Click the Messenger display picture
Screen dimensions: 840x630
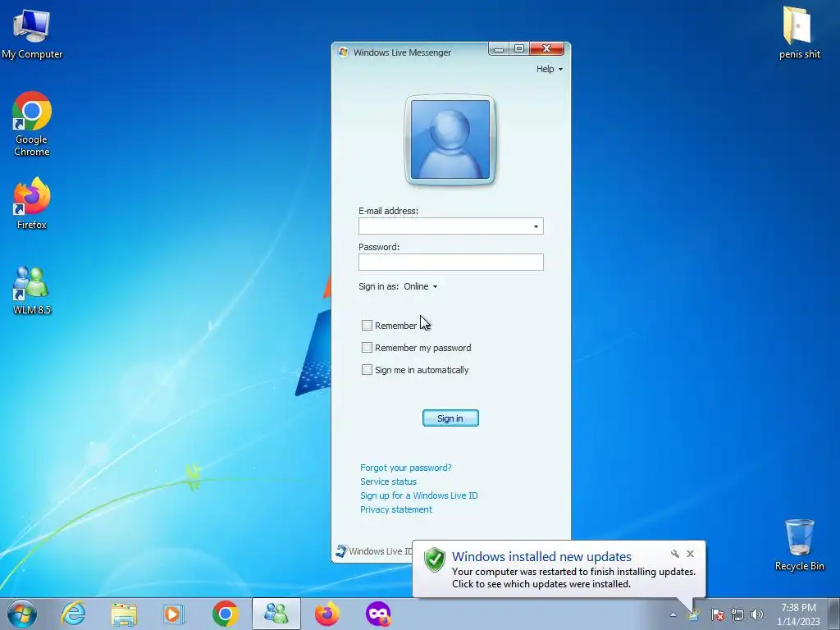click(450, 139)
